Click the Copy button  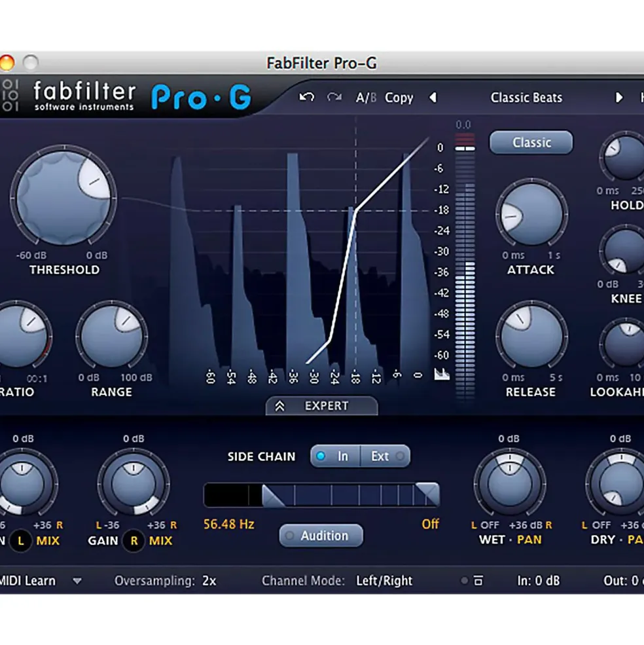pyautogui.click(x=399, y=98)
